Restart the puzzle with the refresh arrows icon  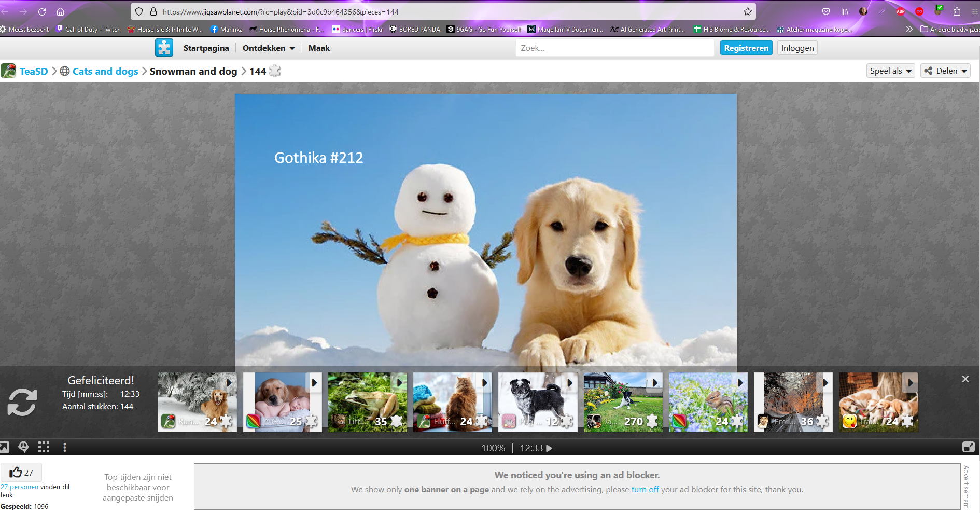(x=22, y=402)
